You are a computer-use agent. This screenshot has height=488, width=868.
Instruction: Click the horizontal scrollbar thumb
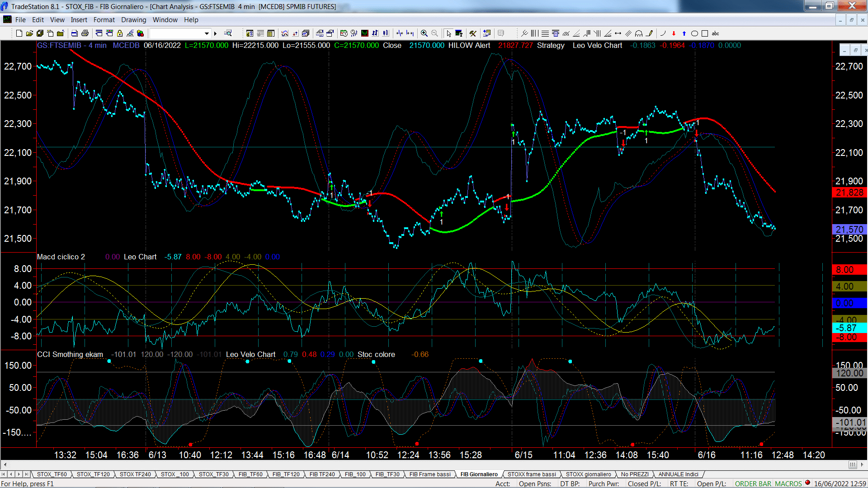852,465
